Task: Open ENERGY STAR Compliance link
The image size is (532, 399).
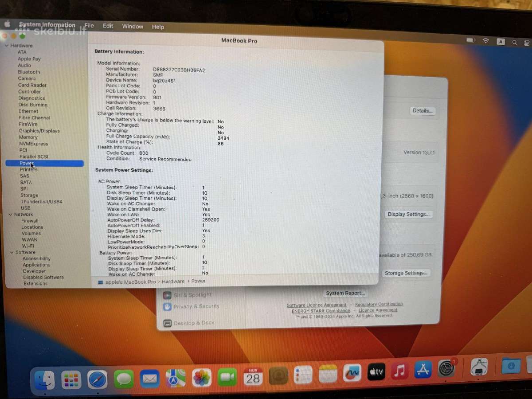Action: 321,311
